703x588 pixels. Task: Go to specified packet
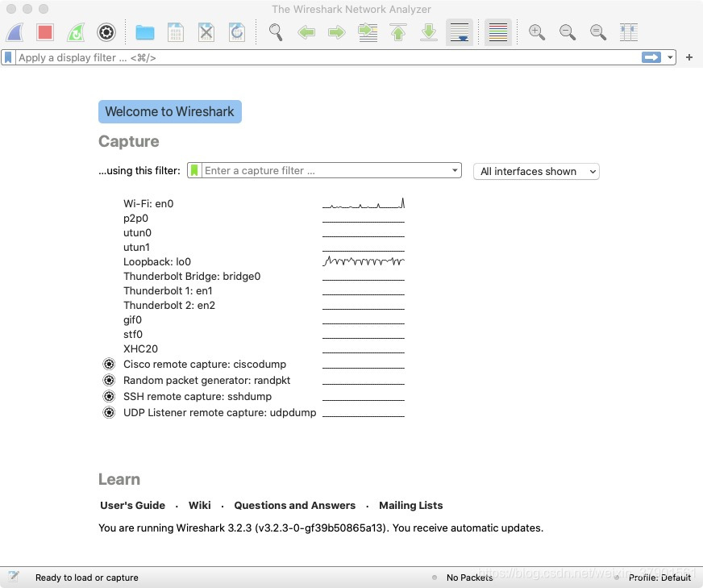click(x=368, y=32)
